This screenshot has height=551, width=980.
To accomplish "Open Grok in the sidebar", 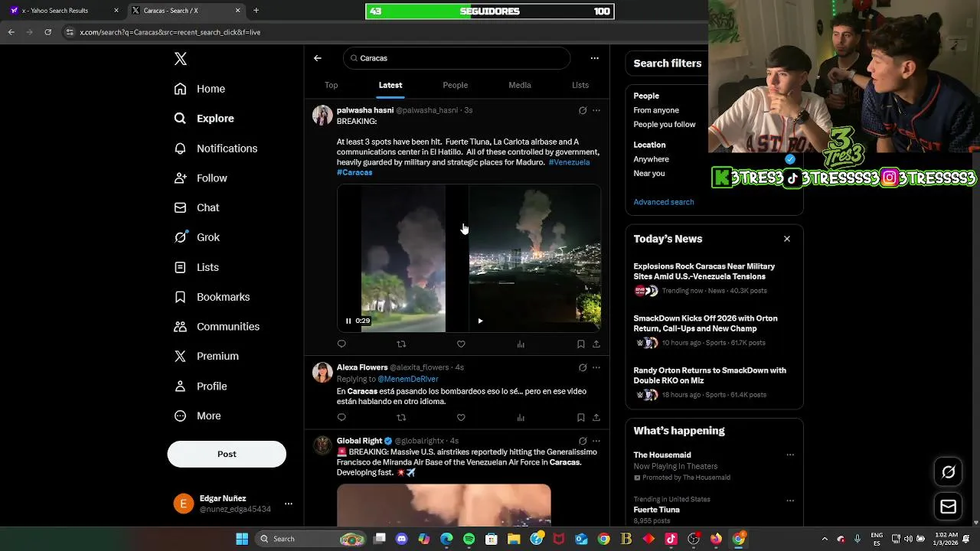I will pyautogui.click(x=197, y=237).
